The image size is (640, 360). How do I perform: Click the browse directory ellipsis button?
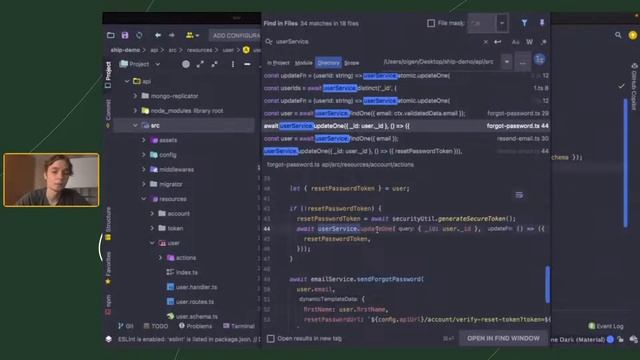pos(522,62)
